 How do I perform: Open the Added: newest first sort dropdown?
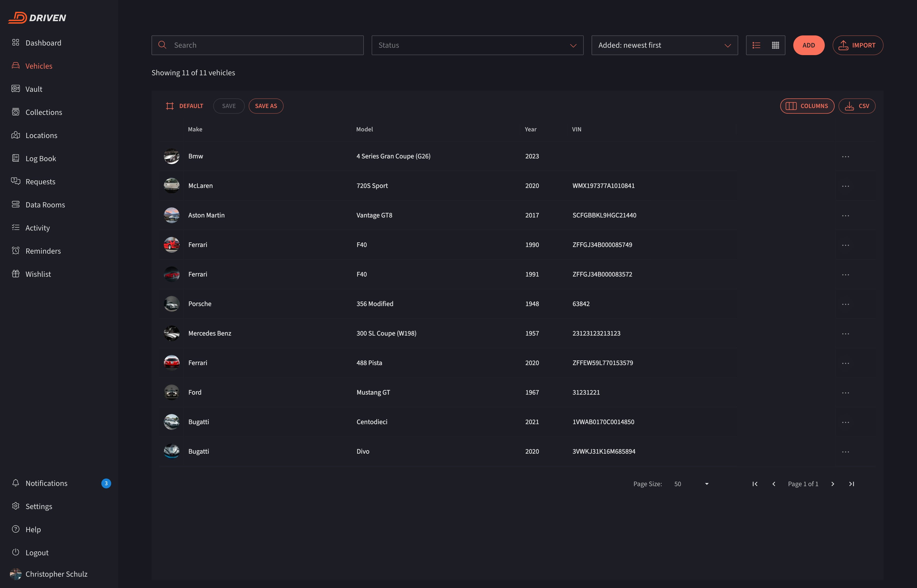point(664,46)
